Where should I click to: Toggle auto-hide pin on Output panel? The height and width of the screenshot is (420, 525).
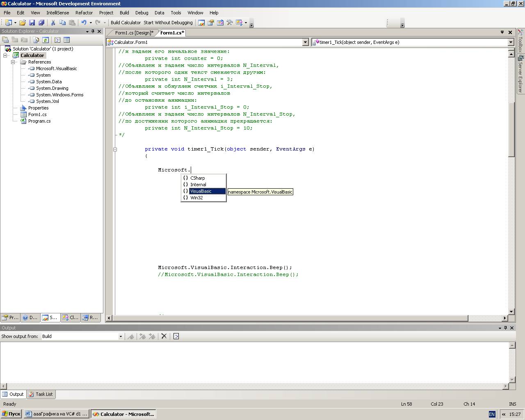pos(506,328)
